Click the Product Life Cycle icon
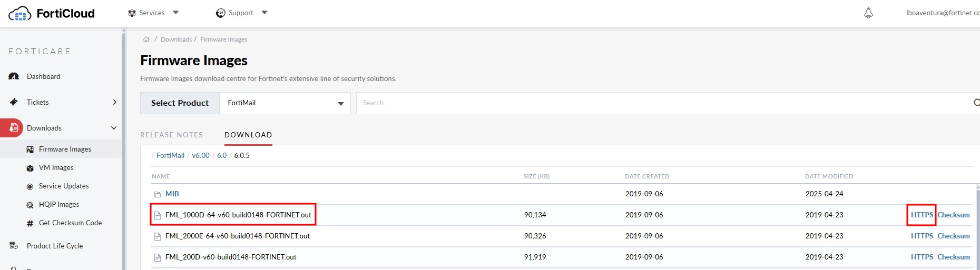Screen dimensions: 980x270 [14, 246]
